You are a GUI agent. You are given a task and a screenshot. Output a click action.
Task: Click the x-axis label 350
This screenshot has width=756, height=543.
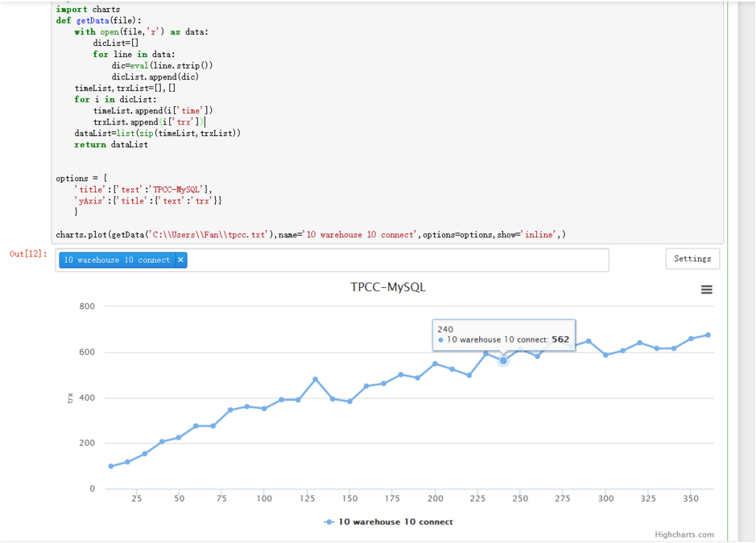691,499
